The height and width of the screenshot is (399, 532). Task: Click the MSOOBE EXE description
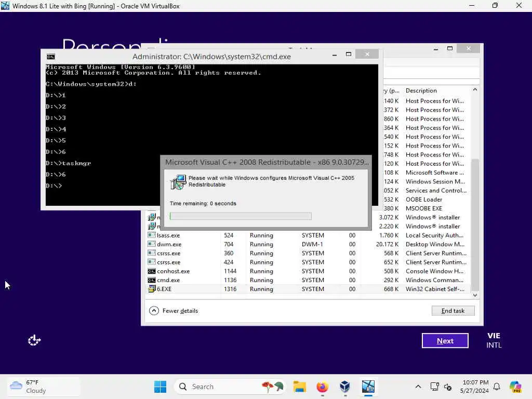424,208
